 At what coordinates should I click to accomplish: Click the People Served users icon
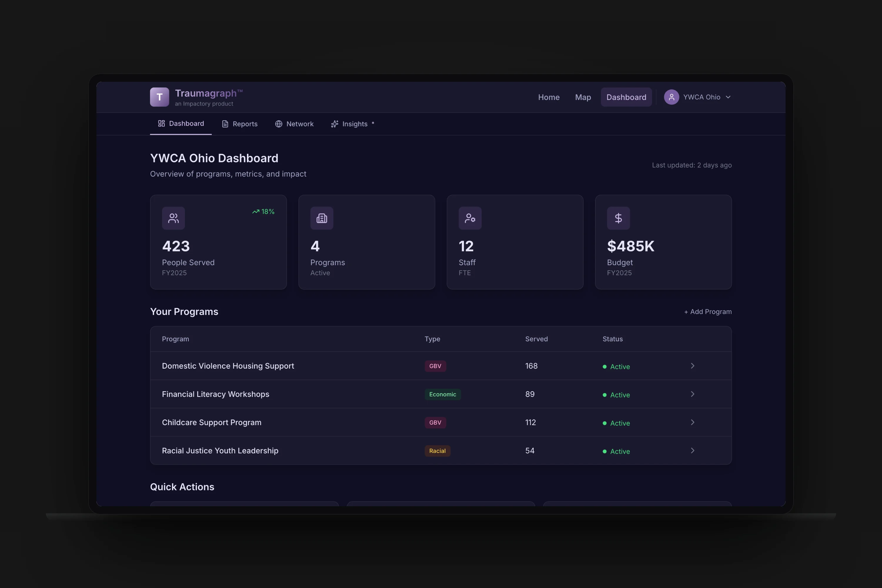[173, 218]
